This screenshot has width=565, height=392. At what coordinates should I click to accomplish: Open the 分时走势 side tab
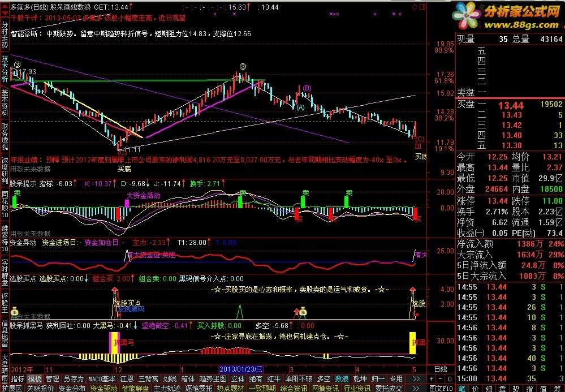[x=5, y=35]
